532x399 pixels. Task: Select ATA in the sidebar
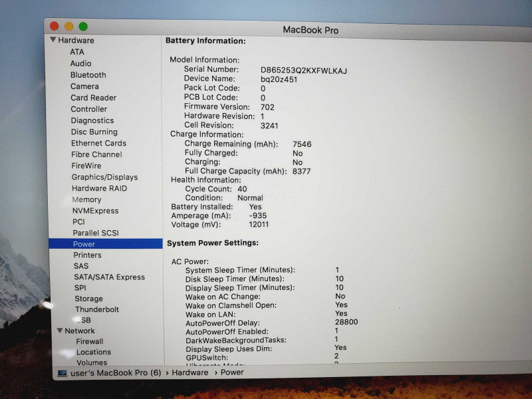[x=77, y=52]
